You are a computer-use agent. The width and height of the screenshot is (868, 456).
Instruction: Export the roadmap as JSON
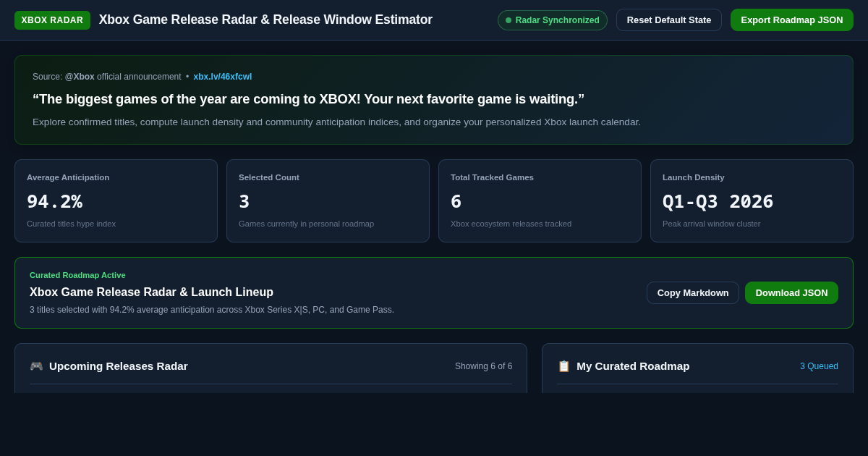792,20
